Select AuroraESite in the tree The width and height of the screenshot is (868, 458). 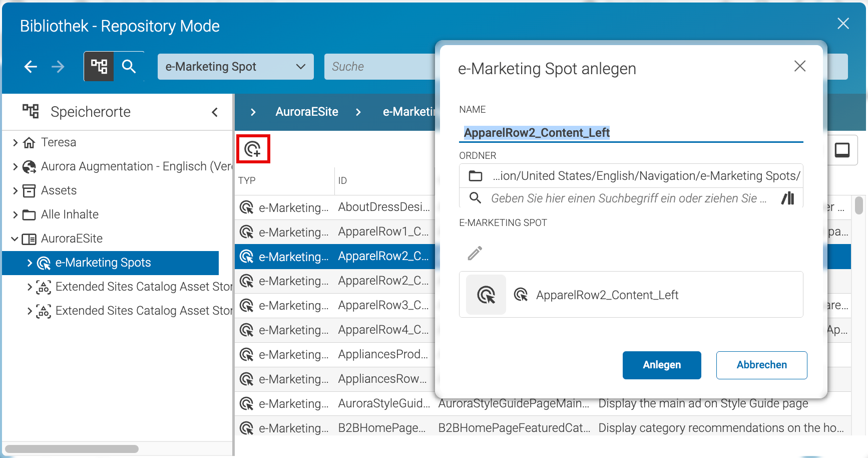pyautogui.click(x=72, y=239)
